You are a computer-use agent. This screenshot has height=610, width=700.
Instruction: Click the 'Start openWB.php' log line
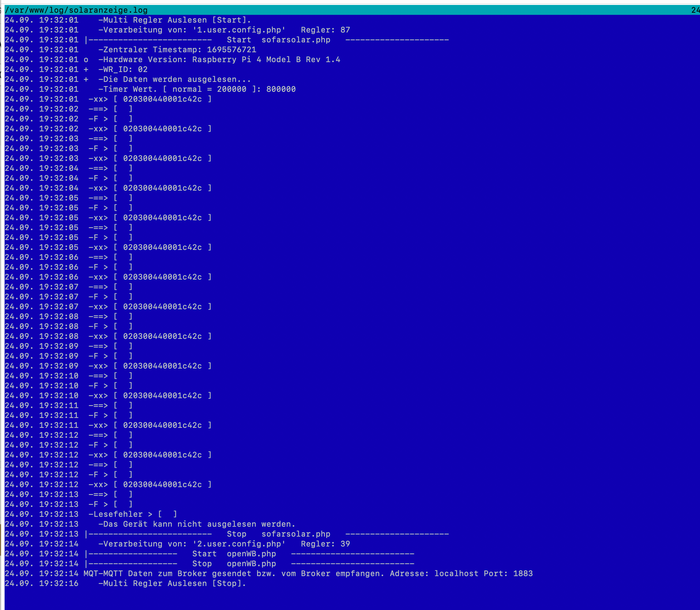point(234,554)
